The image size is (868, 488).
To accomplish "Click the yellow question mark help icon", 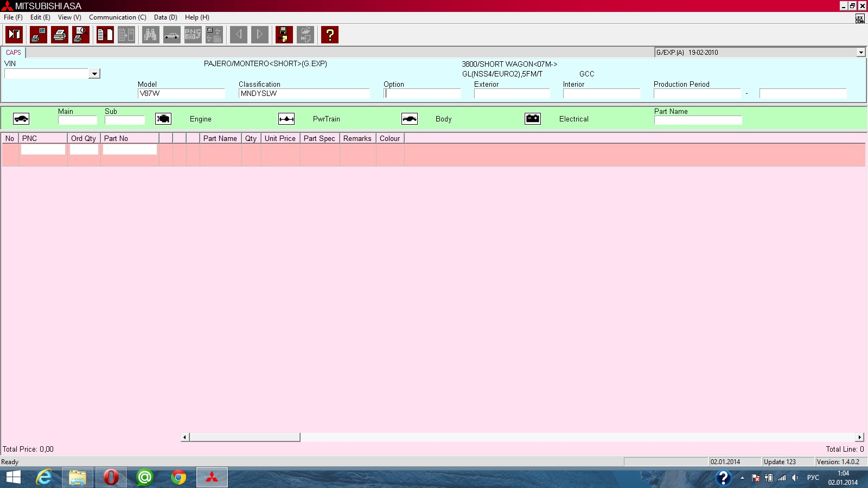I will pos(330,35).
